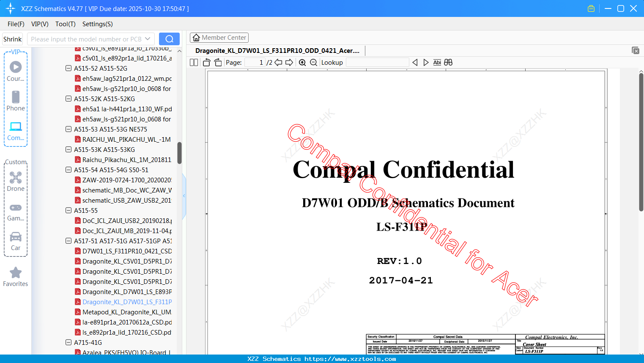This screenshot has height=363, width=644.
Task: Open Favorites in the sidebar
Action: [x=16, y=277]
